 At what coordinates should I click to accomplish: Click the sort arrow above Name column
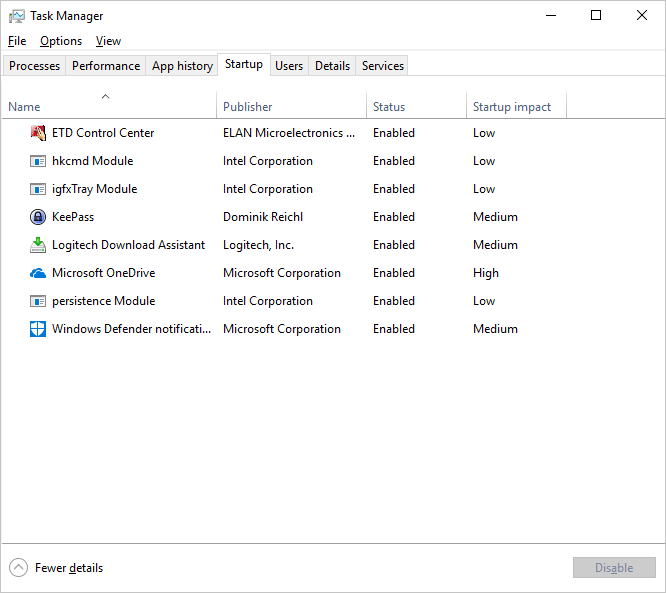click(x=105, y=96)
